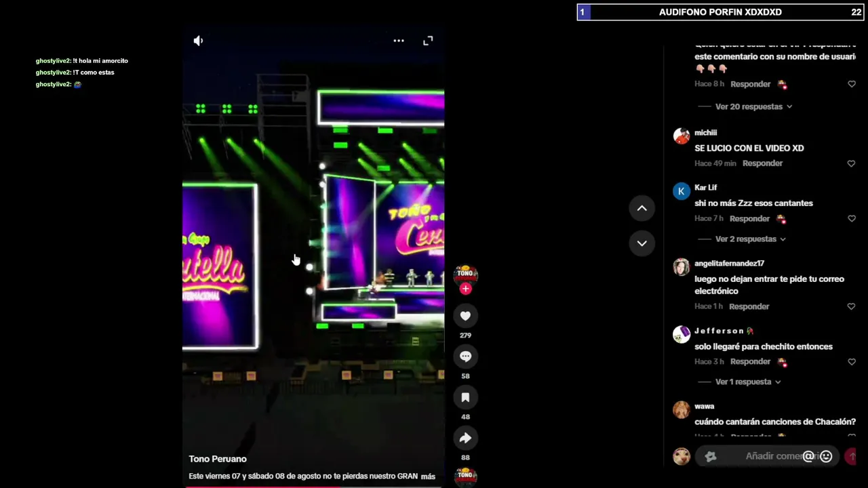Like the video with the heart button
Viewport: 868px width, 488px height.
click(465, 316)
